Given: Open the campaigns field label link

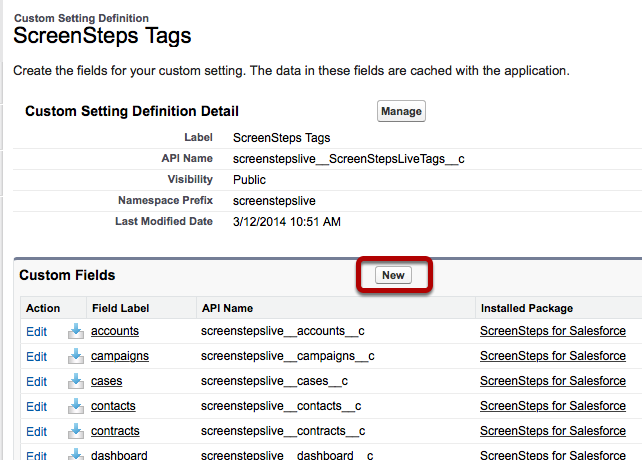Looking at the screenshot, I should (x=120, y=356).
